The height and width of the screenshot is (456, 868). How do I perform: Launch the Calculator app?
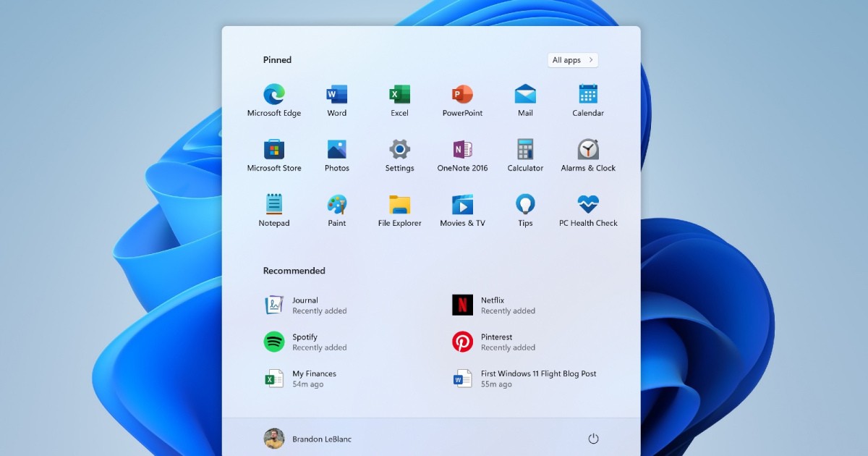[x=525, y=150]
